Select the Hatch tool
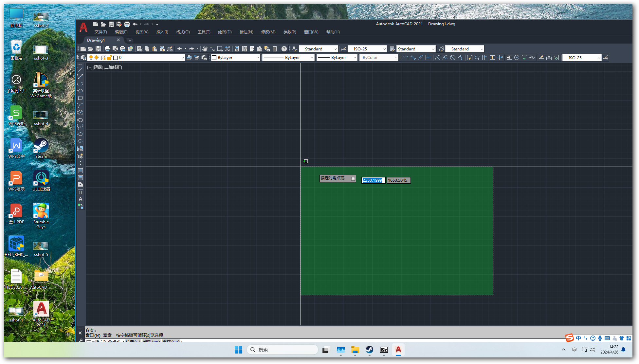639x364 pixels. 80,170
